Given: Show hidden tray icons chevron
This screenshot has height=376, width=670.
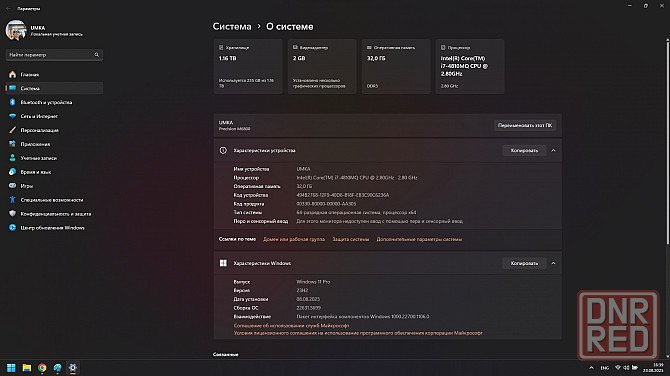Looking at the screenshot, I should (x=591, y=367).
